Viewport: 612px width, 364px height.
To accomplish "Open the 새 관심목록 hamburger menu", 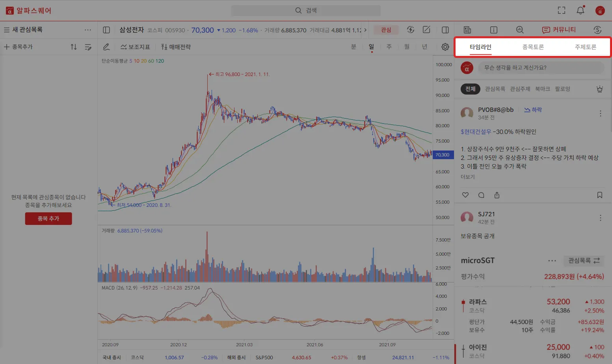I will (7, 30).
